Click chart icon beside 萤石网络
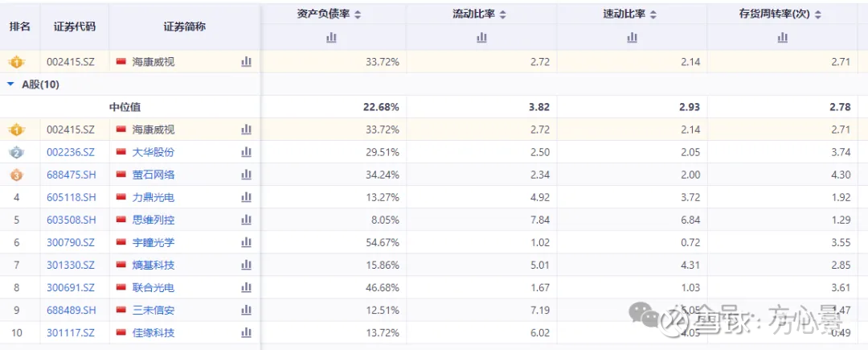 pyautogui.click(x=247, y=175)
